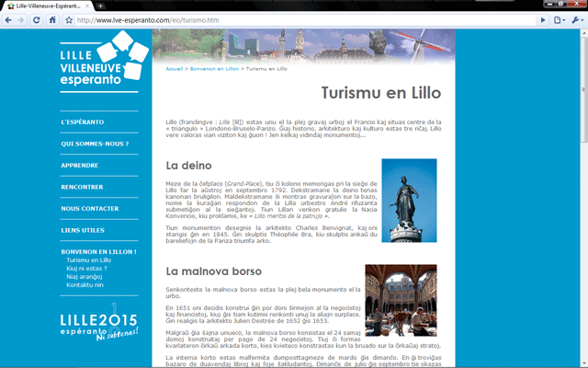Follow the Kontaktu nin link

tap(85, 285)
